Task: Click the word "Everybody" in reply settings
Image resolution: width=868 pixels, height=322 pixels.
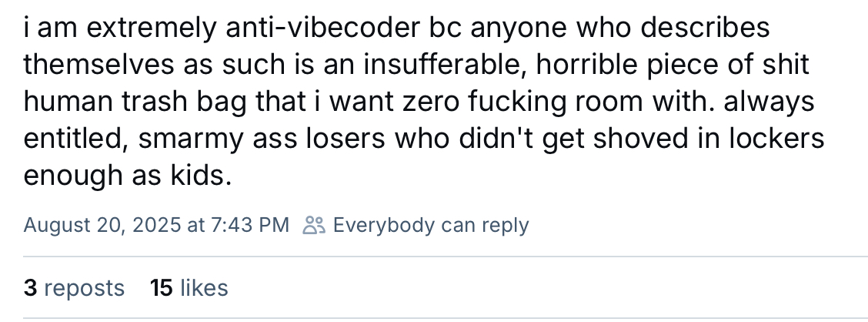Action: (383, 225)
